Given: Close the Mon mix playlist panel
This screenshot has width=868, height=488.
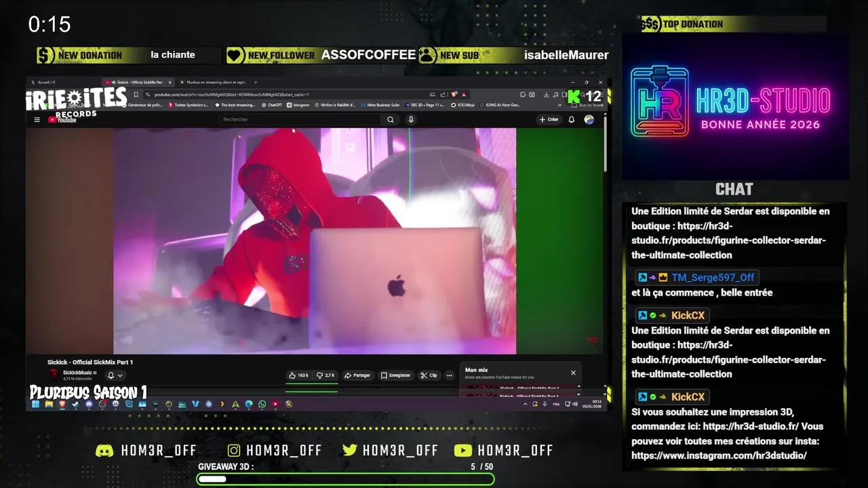Looking at the screenshot, I should point(573,373).
